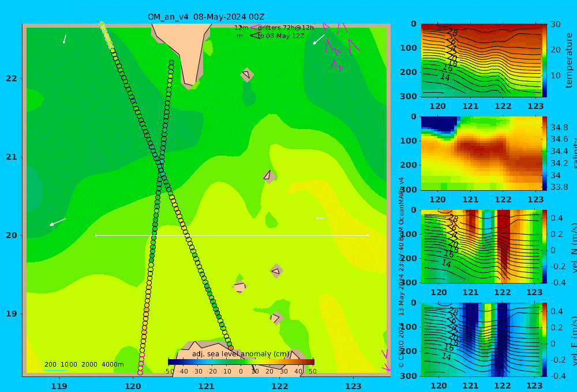Open the eastward velocity section panel
This screenshot has height=392, width=577.
(481, 340)
